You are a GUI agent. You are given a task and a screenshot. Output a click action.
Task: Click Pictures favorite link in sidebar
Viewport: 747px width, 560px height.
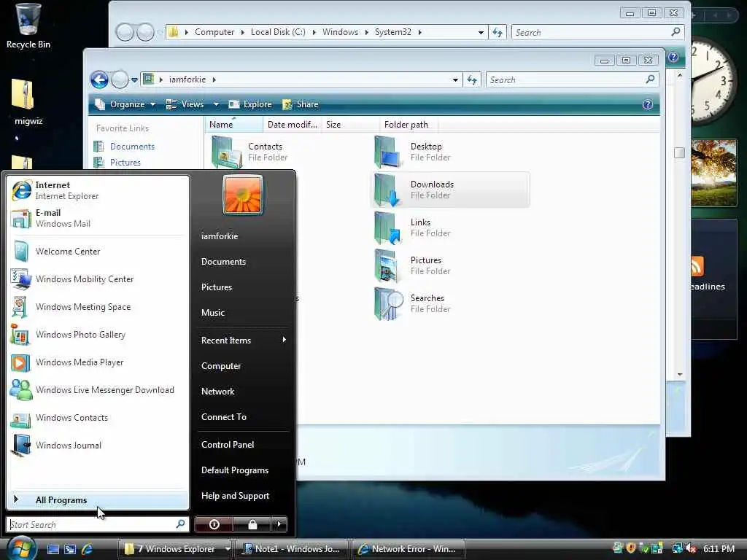pyautogui.click(x=125, y=163)
